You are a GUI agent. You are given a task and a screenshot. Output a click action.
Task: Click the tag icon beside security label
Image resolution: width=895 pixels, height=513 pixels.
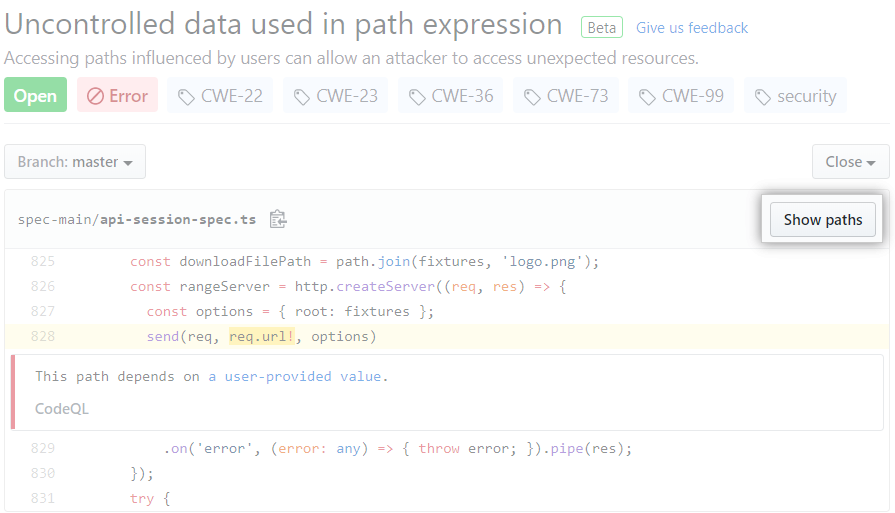coord(763,96)
